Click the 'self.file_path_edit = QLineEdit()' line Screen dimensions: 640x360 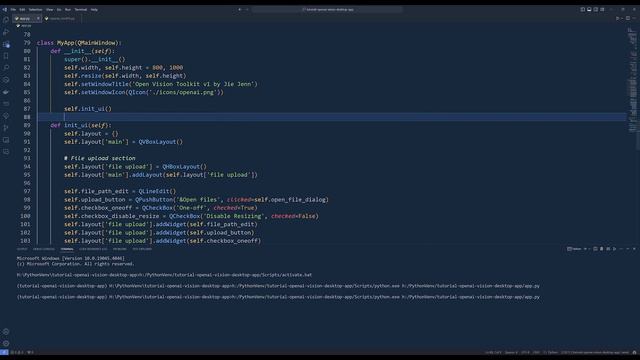120,191
